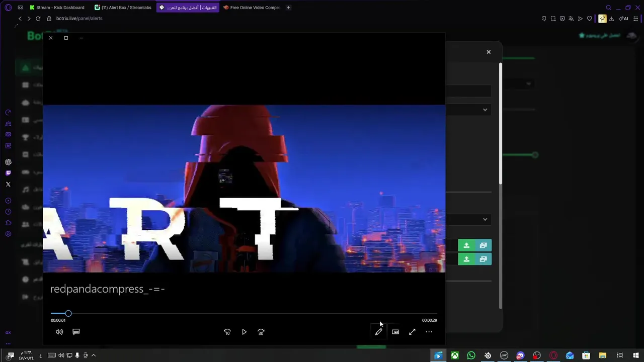
Task: Switch to Free Online Video Compressor tab
Action: tap(252, 8)
